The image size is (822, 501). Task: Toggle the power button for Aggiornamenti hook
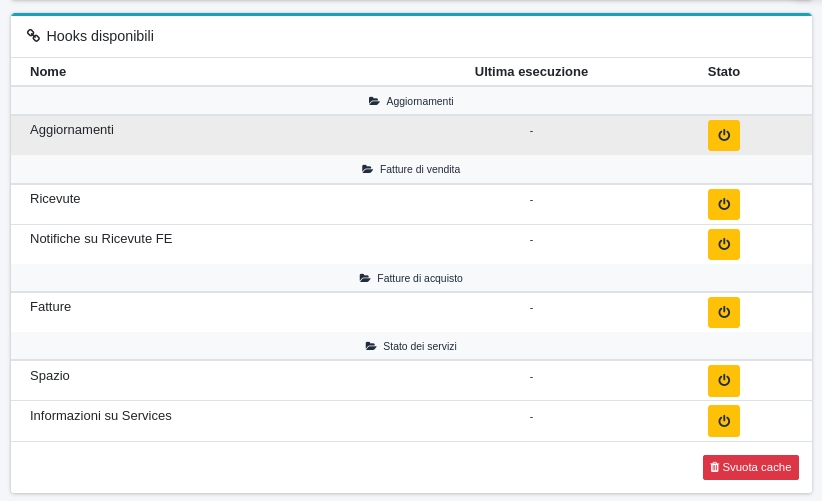click(x=723, y=135)
